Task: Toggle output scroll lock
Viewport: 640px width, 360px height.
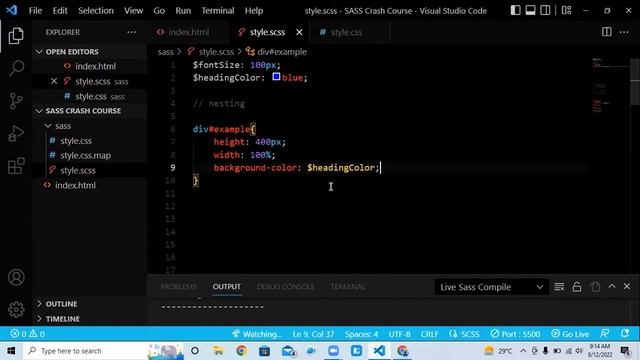Action: click(577, 287)
